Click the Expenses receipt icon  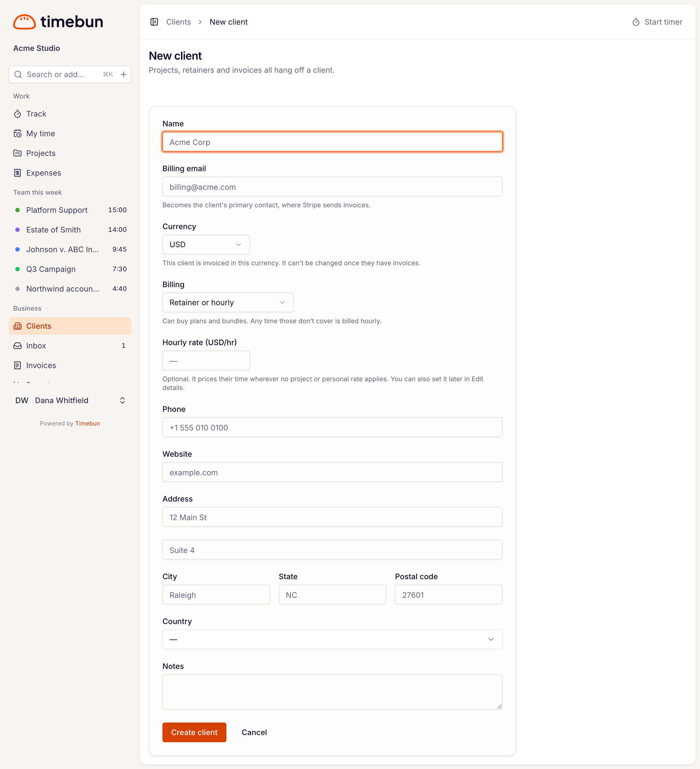click(x=17, y=173)
